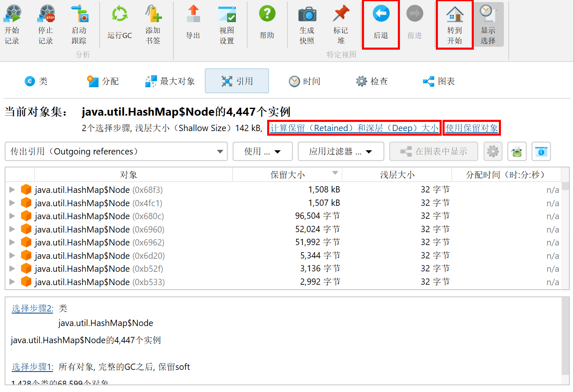Sort by the 保留大小 column header

point(287,175)
